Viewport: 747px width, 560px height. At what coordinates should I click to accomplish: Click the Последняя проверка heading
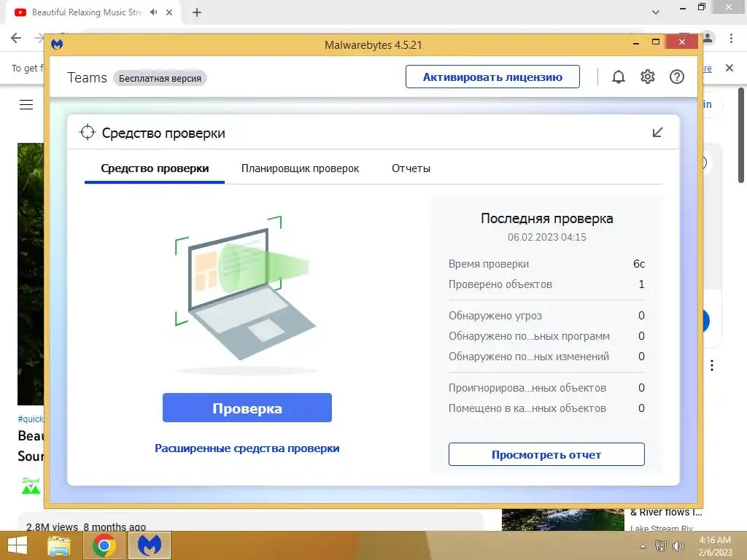point(546,219)
